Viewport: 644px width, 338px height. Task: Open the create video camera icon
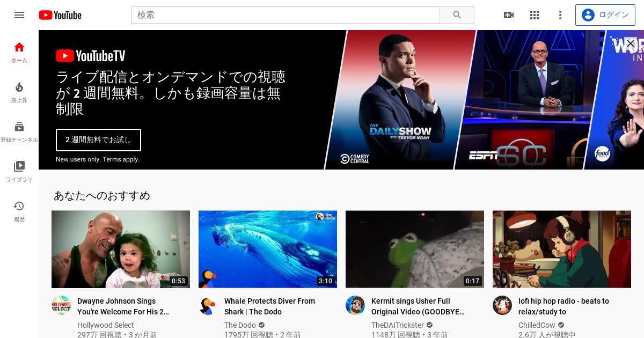tap(509, 15)
